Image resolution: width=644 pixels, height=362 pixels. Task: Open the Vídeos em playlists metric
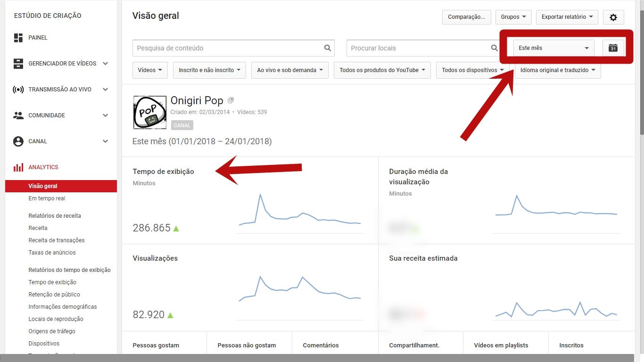coord(501,346)
